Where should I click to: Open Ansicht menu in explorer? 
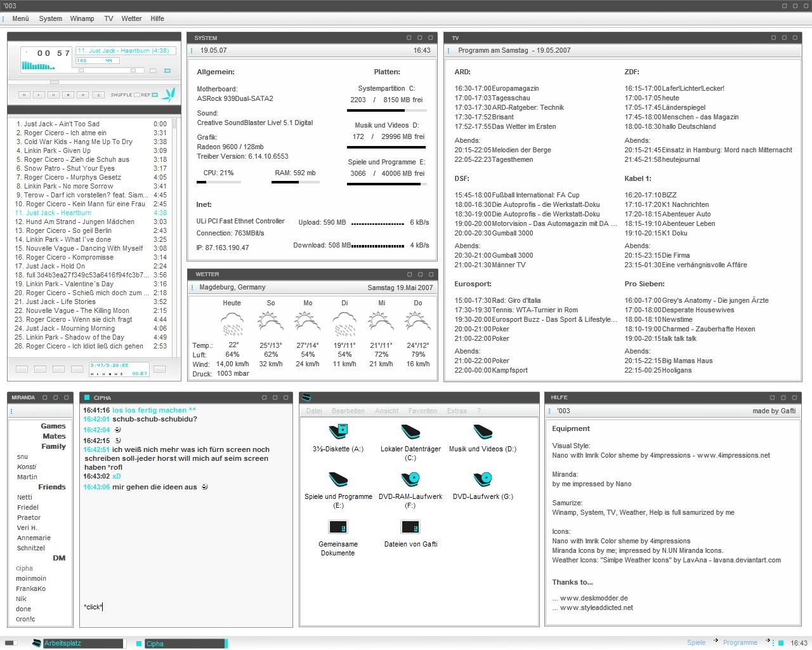coord(386,411)
